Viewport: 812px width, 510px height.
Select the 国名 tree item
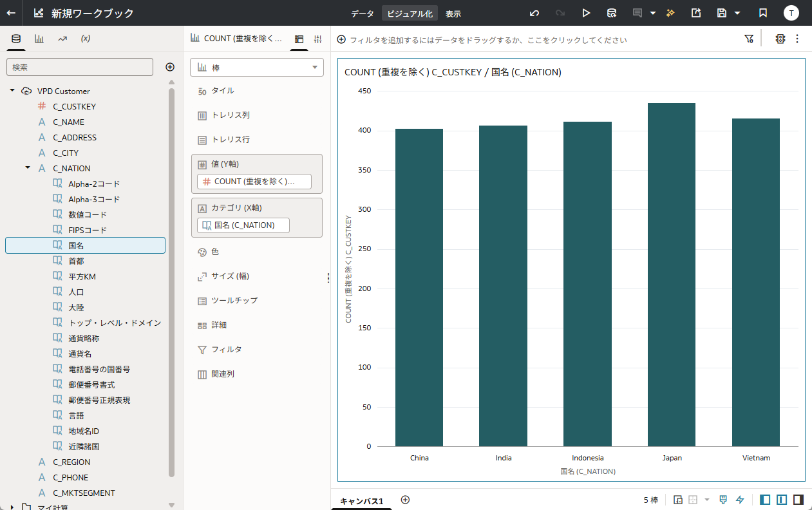pyautogui.click(x=85, y=245)
